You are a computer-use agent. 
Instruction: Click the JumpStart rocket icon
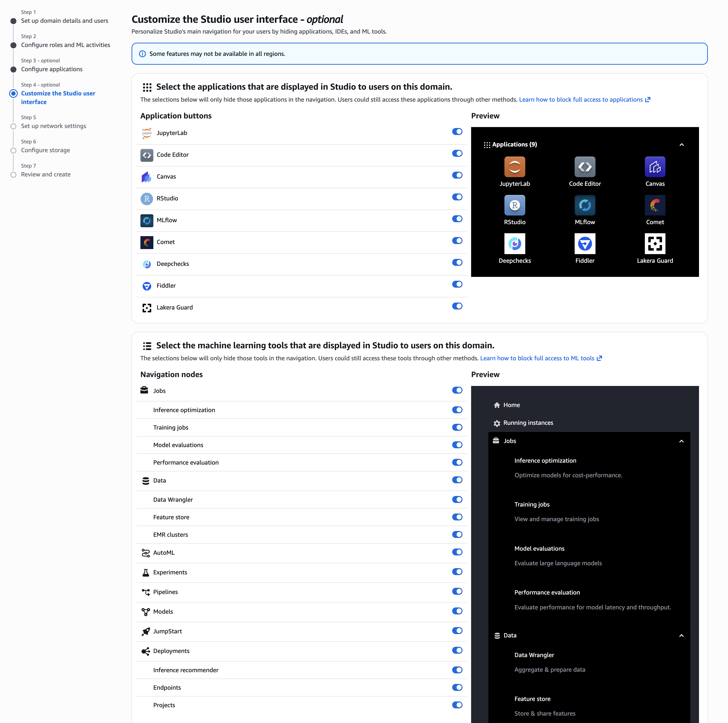click(x=145, y=632)
